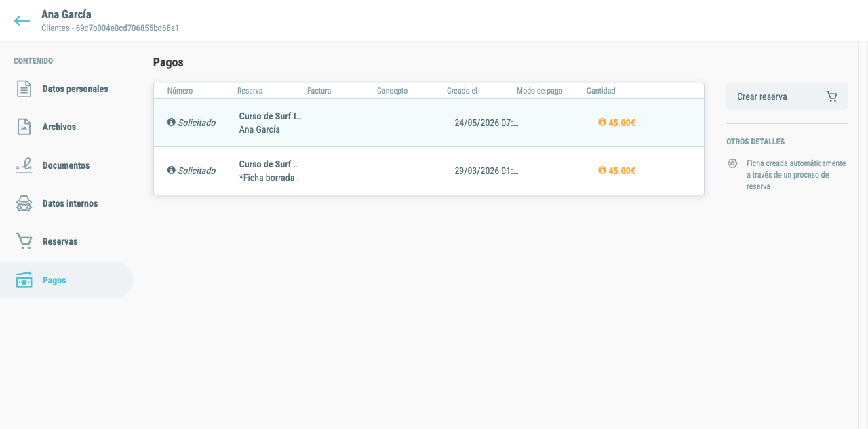The height and width of the screenshot is (429, 868).
Task: Click 45.00€ amount in the 24/05/2026 row
Action: tap(622, 123)
